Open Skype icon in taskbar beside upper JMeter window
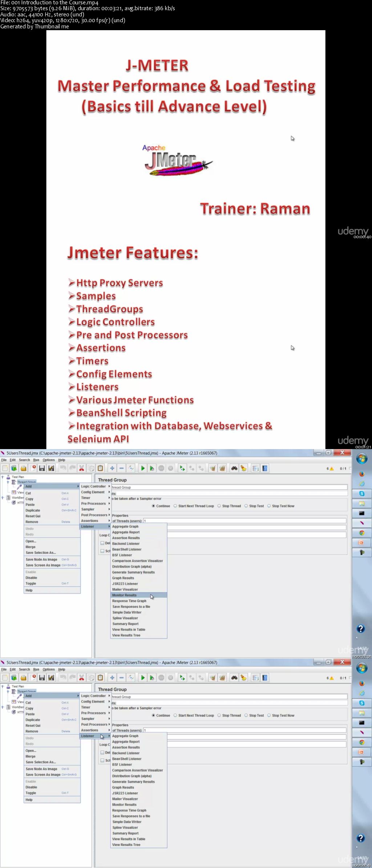 [362, 493]
